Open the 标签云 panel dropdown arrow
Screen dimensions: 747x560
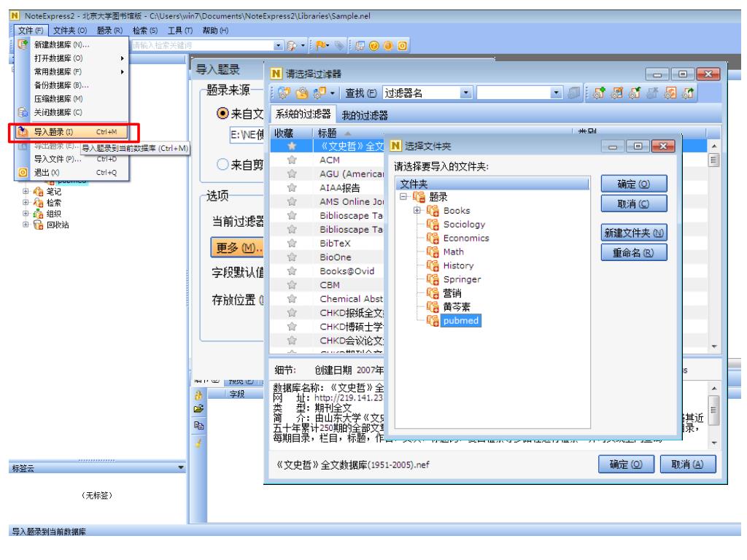click(181, 467)
